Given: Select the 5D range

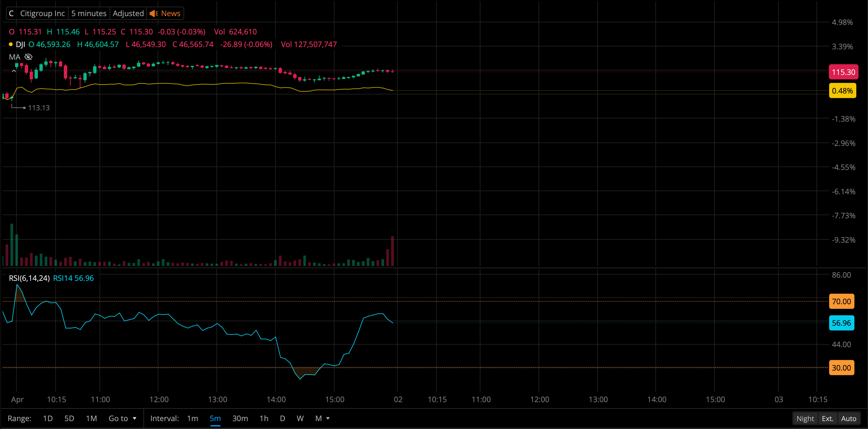Looking at the screenshot, I should pyautogui.click(x=69, y=418).
